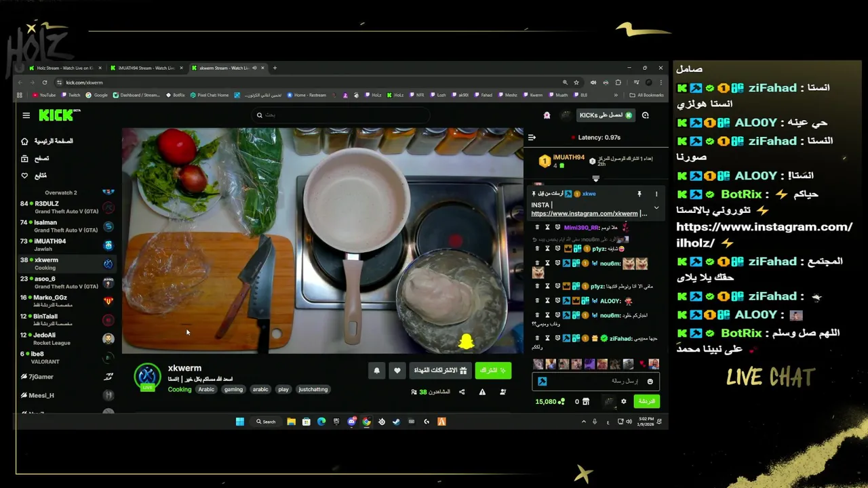Image resolution: width=868 pixels, height=488 pixels.
Task: Unpin the pinned chat message
Action: (639, 194)
